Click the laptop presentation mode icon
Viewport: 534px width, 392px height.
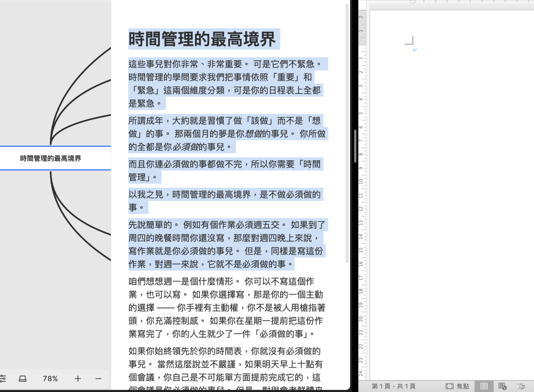[x=23, y=379]
